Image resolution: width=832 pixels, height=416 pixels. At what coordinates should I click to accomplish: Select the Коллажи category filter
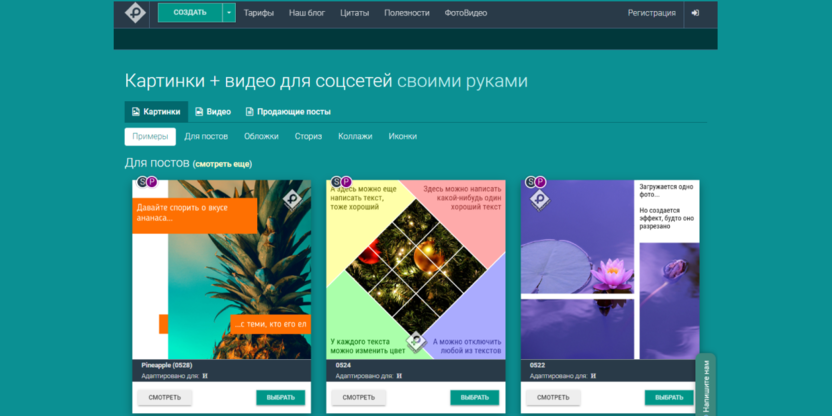point(355,136)
